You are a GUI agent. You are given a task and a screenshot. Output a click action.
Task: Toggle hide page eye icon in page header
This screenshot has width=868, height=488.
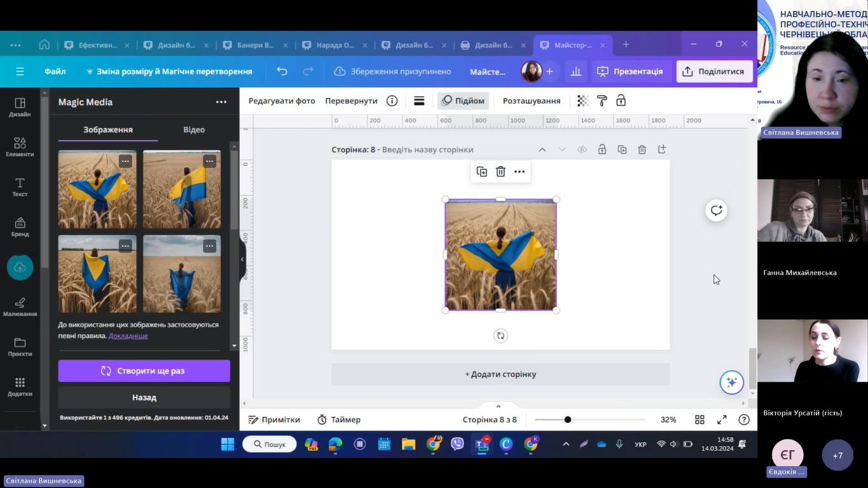point(582,150)
